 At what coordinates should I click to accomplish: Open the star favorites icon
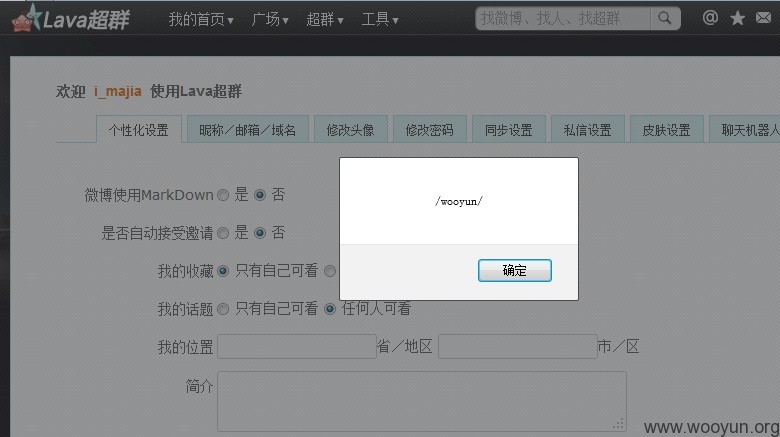(x=737, y=18)
